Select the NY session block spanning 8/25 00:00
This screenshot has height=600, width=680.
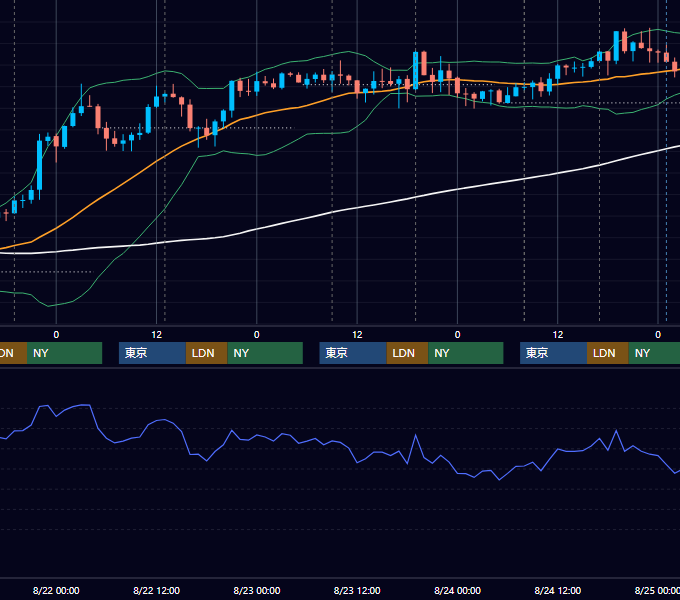pos(654,353)
